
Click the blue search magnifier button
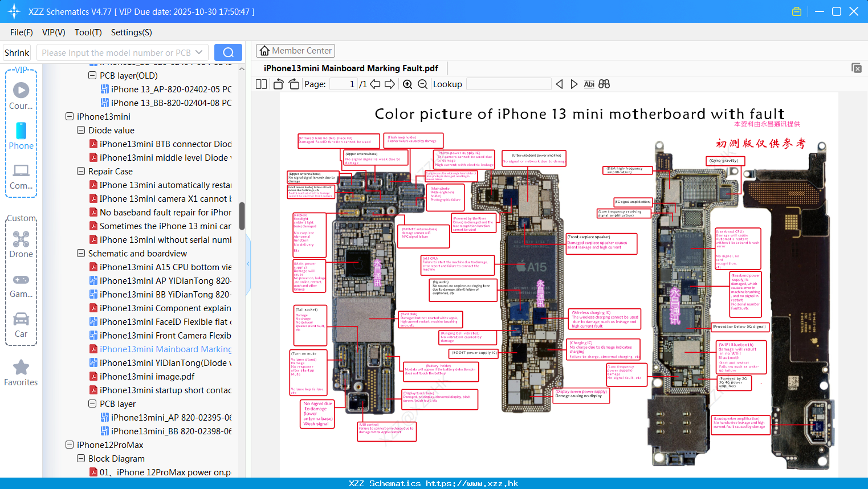[x=228, y=52]
